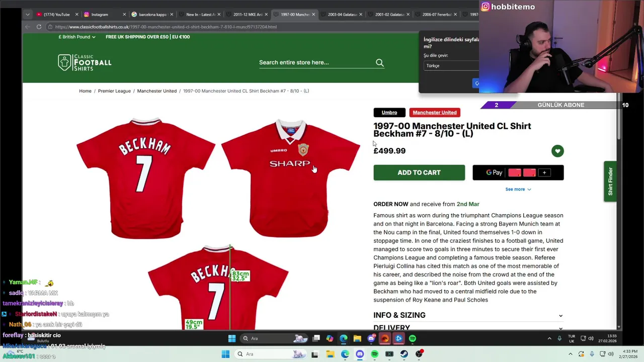Image resolution: width=644 pixels, height=362 pixels.
Task: Click the Classic Football Shirts logo
Action: point(85,62)
